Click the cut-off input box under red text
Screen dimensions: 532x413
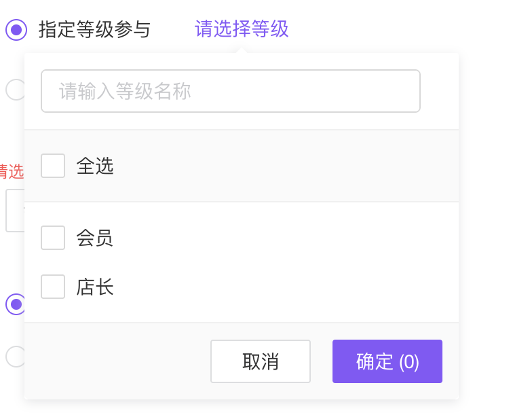[x=14, y=211]
